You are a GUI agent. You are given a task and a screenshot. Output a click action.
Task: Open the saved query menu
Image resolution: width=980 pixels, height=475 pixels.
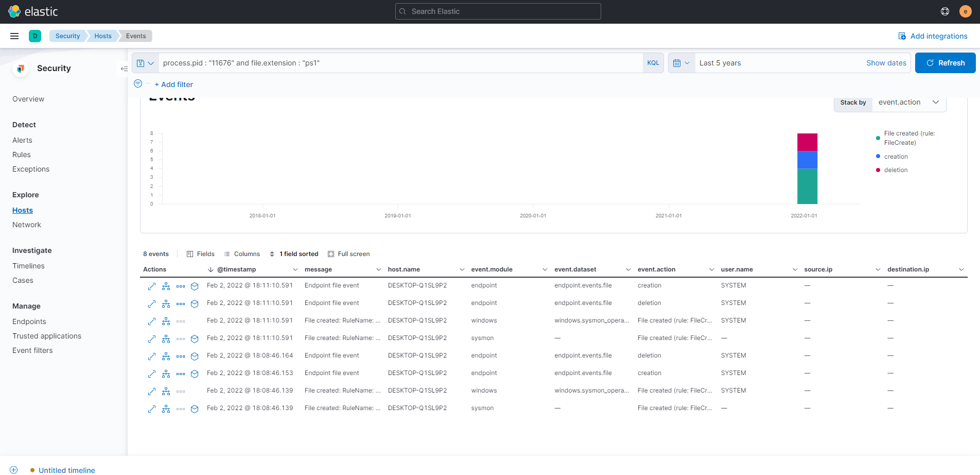(x=145, y=63)
